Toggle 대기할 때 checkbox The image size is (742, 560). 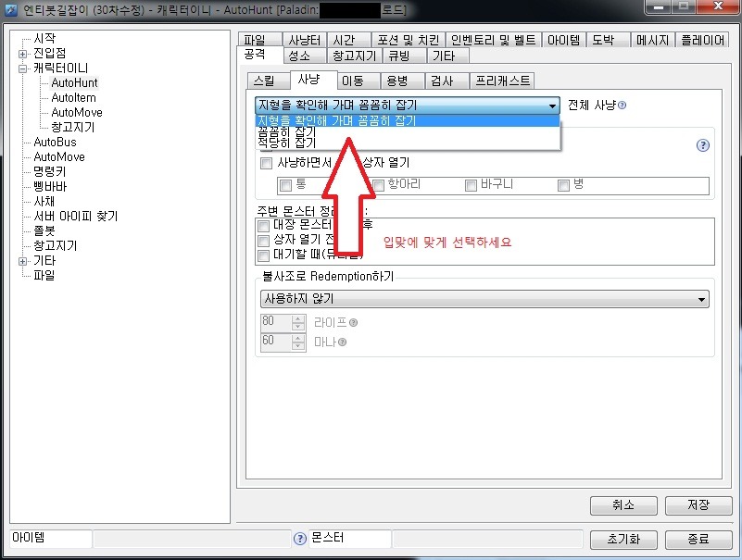tap(264, 255)
